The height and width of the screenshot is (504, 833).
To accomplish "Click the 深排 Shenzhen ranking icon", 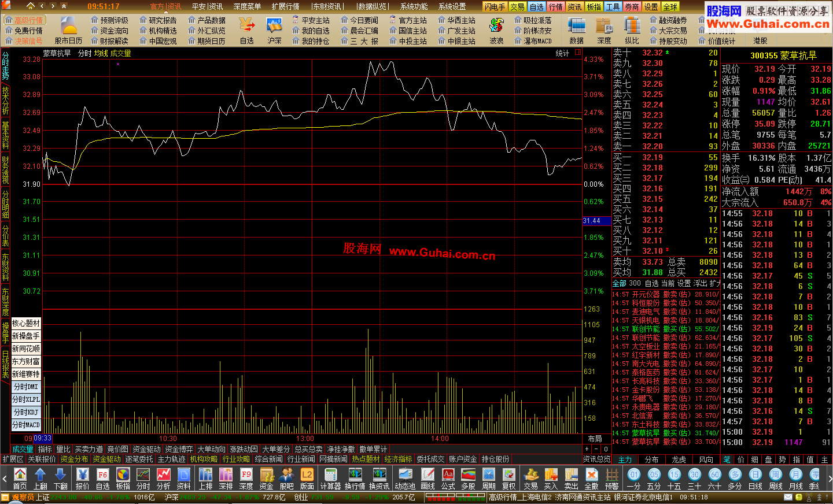I will 226,479.
